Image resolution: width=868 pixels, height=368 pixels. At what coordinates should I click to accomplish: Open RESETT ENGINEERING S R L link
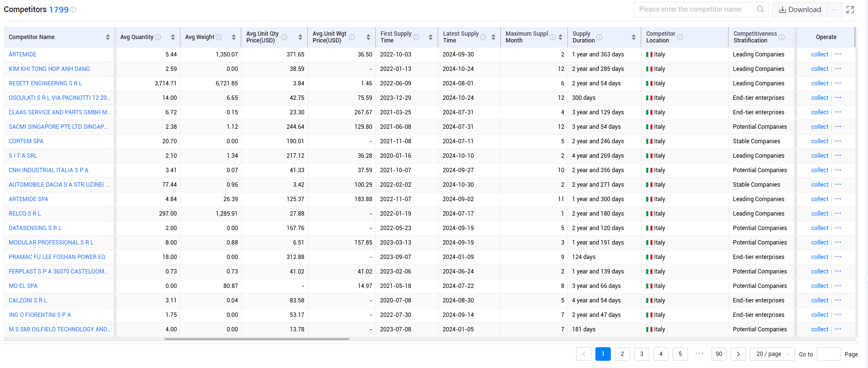(x=45, y=83)
